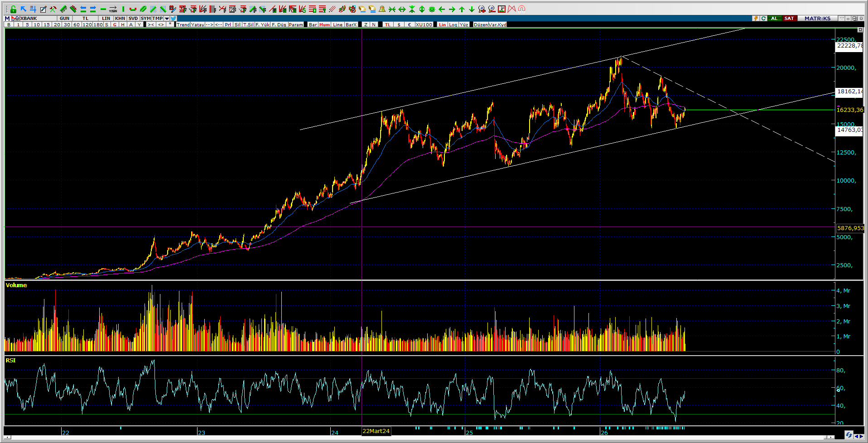
Task: Click the MATRIKS logo button
Action: point(817,19)
